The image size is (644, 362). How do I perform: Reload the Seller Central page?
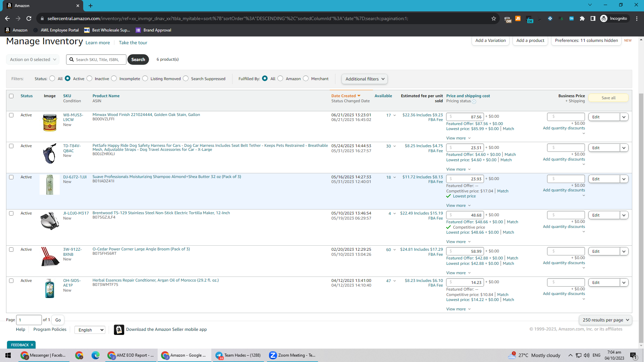click(29, 18)
